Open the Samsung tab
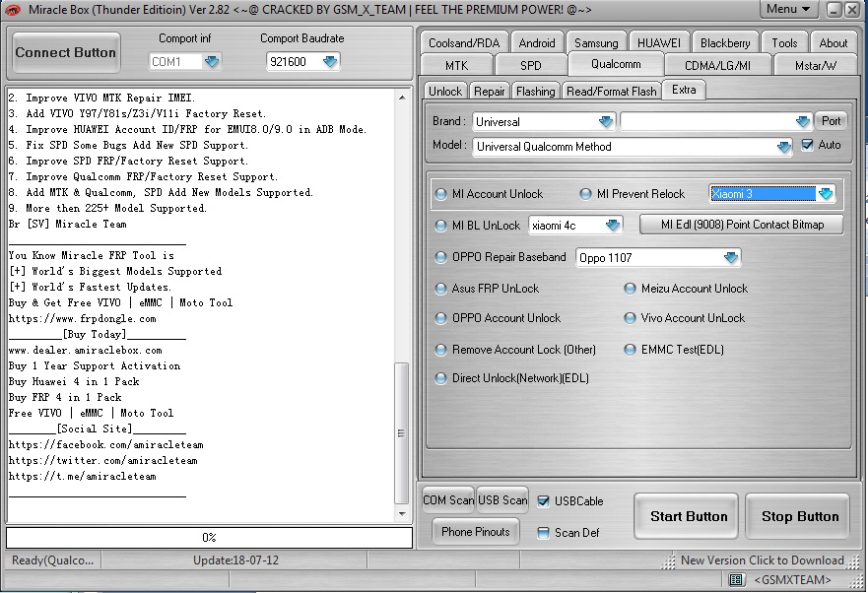Viewport: 868px width, 593px height. point(596,42)
